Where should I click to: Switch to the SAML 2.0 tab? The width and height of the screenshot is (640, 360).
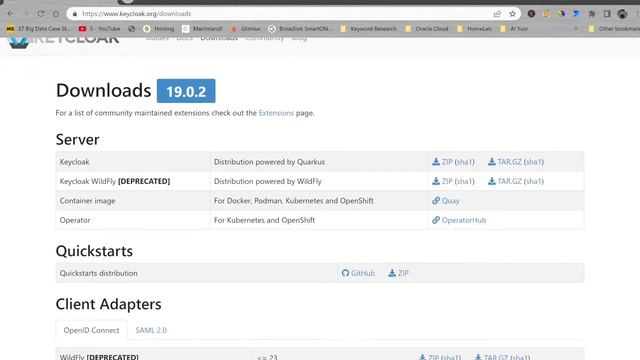tap(151, 330)
